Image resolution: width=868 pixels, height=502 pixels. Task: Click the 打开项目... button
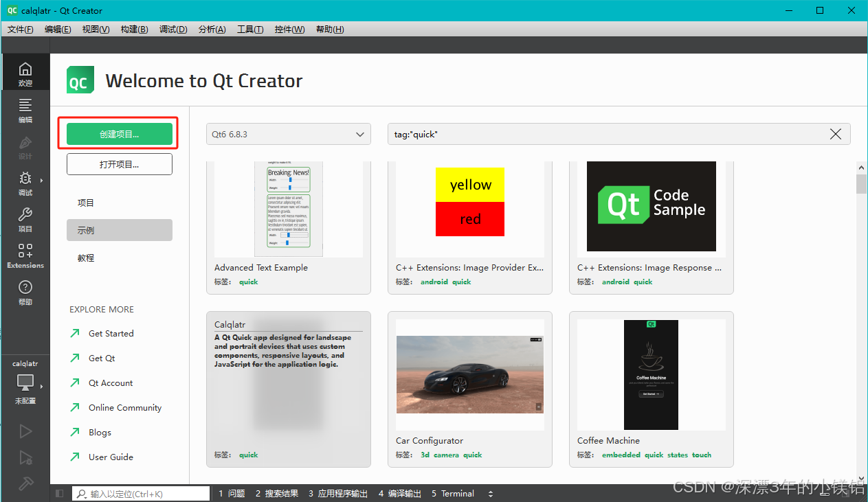pos(120,164)
